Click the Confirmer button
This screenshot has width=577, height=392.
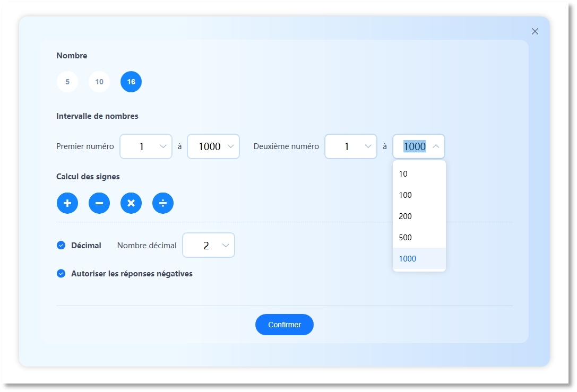point(285,325)
